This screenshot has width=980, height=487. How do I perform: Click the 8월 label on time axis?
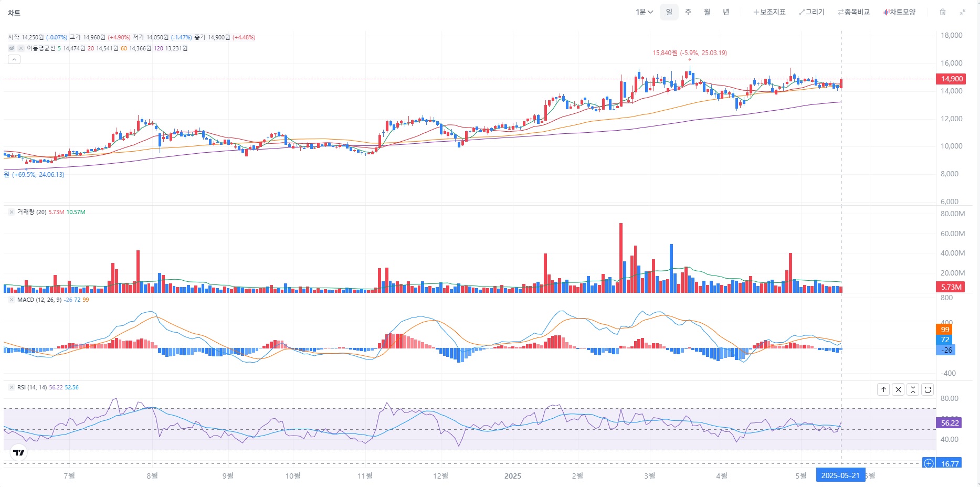(152, 476)
